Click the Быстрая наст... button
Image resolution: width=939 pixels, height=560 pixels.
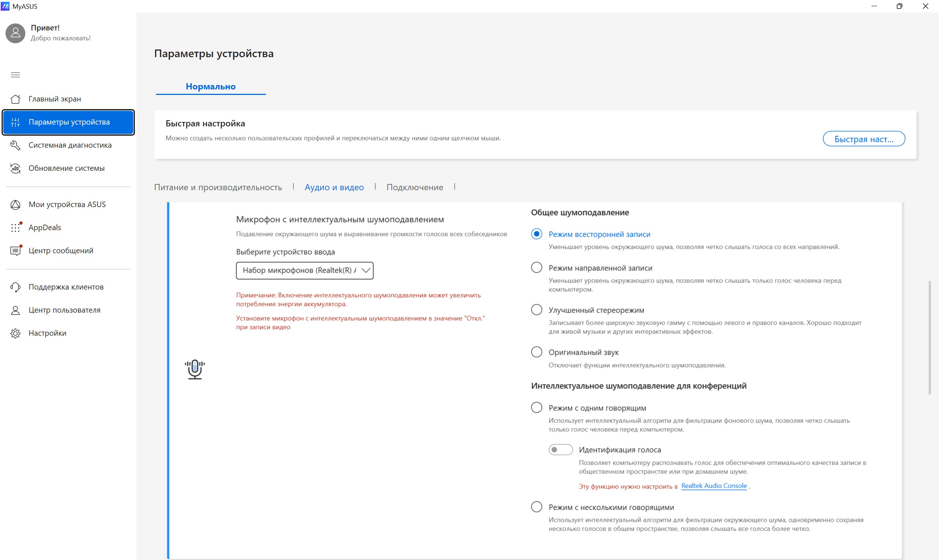[x=864, y=139]
